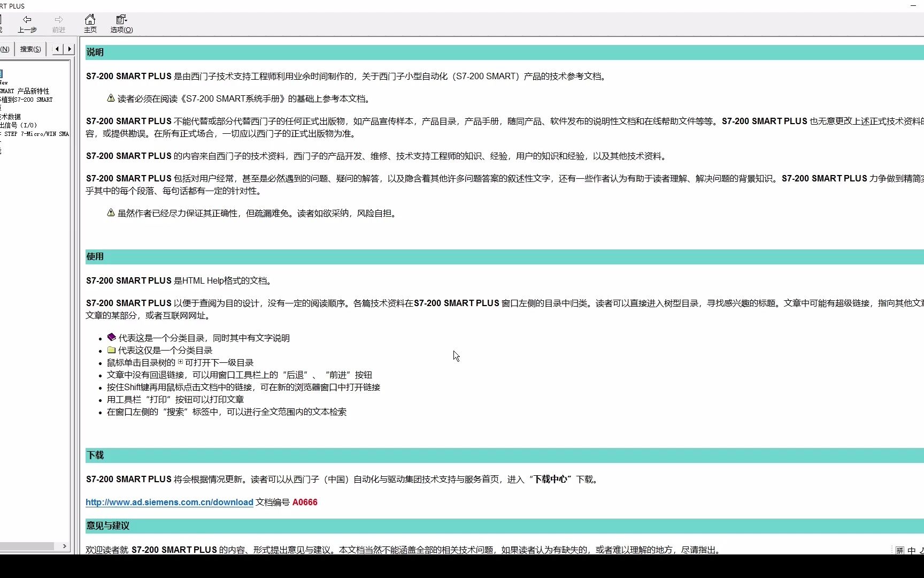Image resolution: width=924 pixels, height=578 pixels.
Task: Click bullet text about 按住Shift键 opening links
Action: [243, 387]
